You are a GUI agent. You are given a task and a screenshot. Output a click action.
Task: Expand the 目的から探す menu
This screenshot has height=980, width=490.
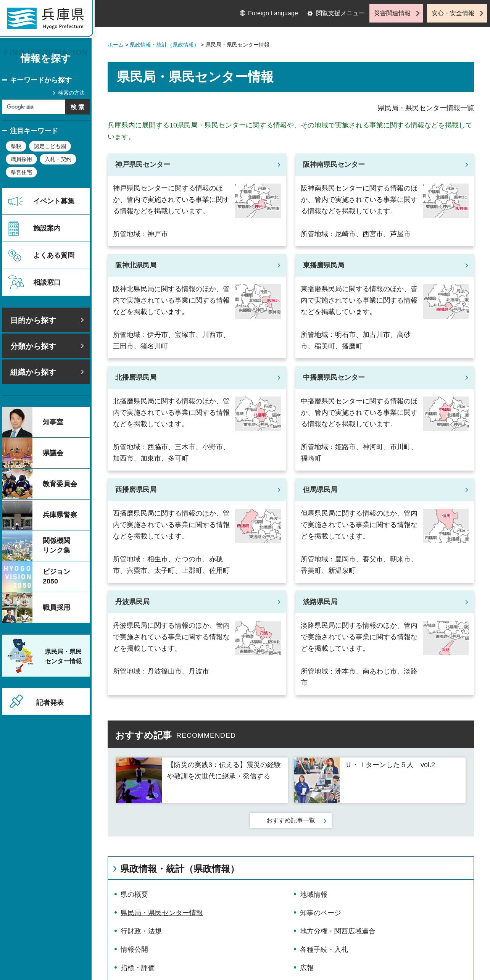pyautogui.click(x=46, y=320)
